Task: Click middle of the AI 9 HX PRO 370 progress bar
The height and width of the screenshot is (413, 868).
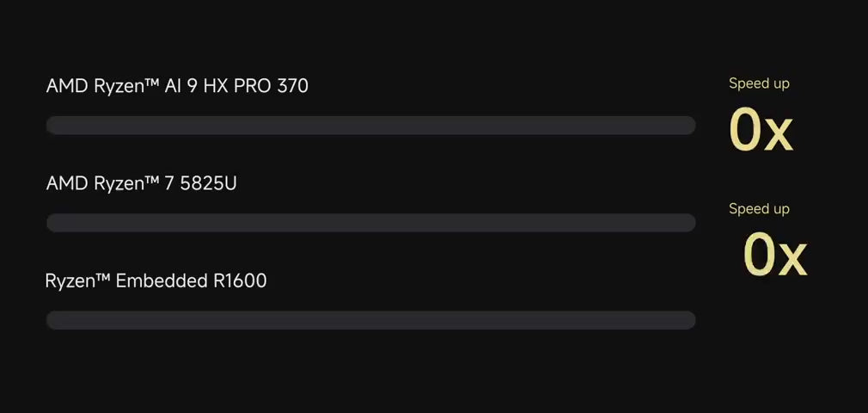Action: (370, 126)
